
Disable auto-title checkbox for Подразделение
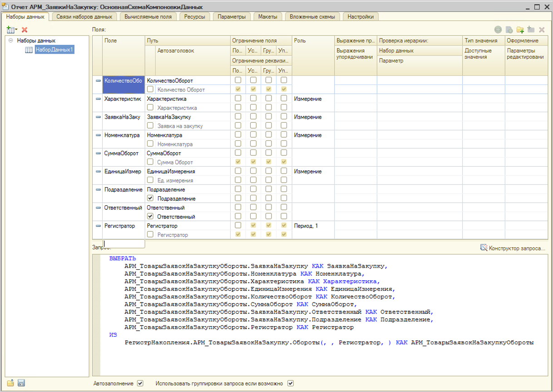pyautogui.click(x=150, y=198)
